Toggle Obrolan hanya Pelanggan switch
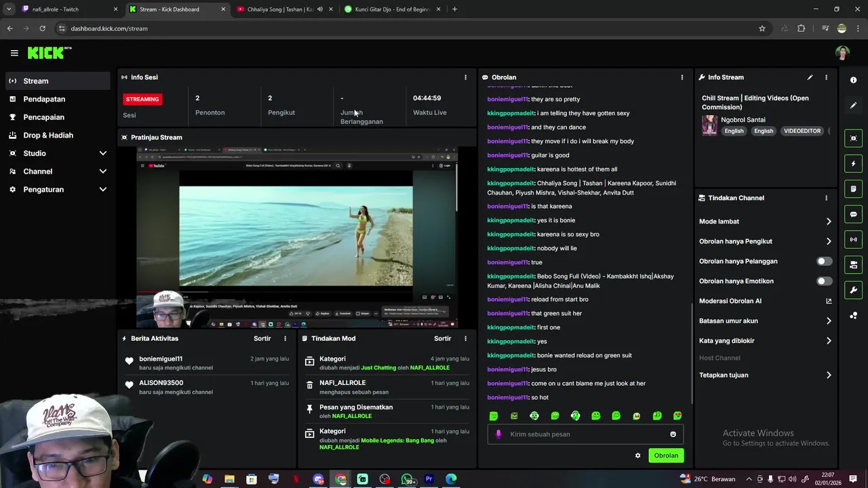 (x=824, y=261)
